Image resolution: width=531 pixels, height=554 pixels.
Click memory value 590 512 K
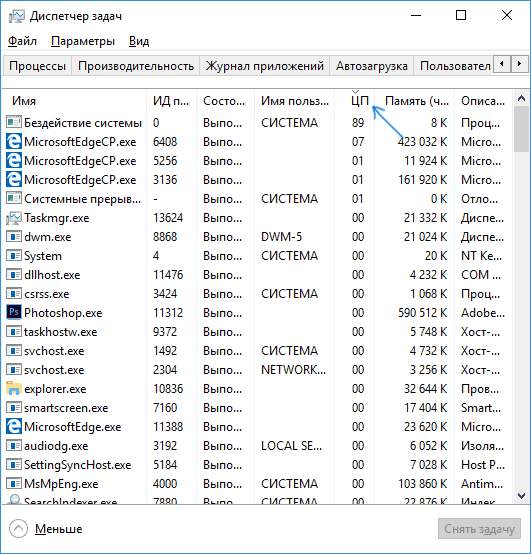click(423, 313)
